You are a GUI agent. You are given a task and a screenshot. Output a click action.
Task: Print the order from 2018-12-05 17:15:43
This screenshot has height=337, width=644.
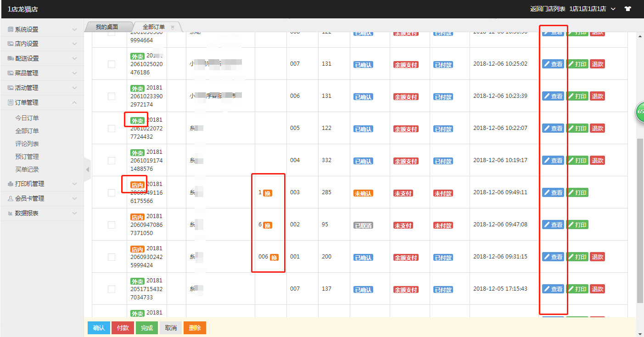click(x=577, y=289)
